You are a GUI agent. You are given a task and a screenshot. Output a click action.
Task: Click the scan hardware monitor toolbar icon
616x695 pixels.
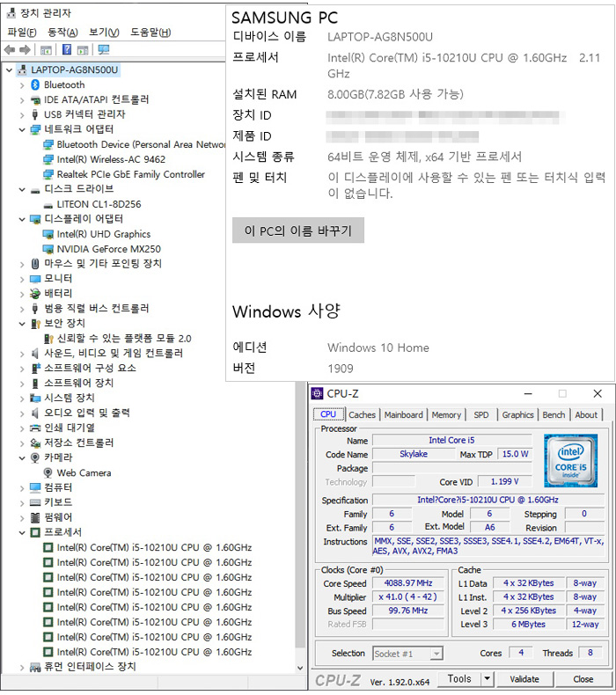coord(103,49)
